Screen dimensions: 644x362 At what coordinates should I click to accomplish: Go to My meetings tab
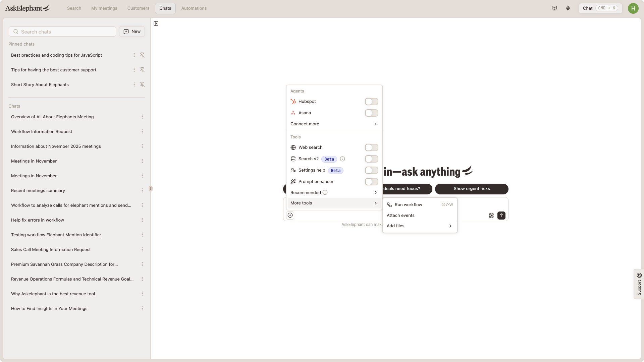coord(104,8)
